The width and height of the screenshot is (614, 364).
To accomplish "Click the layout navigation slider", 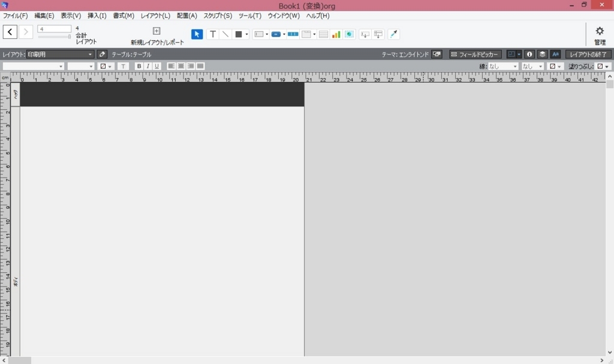I will click(55, 37).
